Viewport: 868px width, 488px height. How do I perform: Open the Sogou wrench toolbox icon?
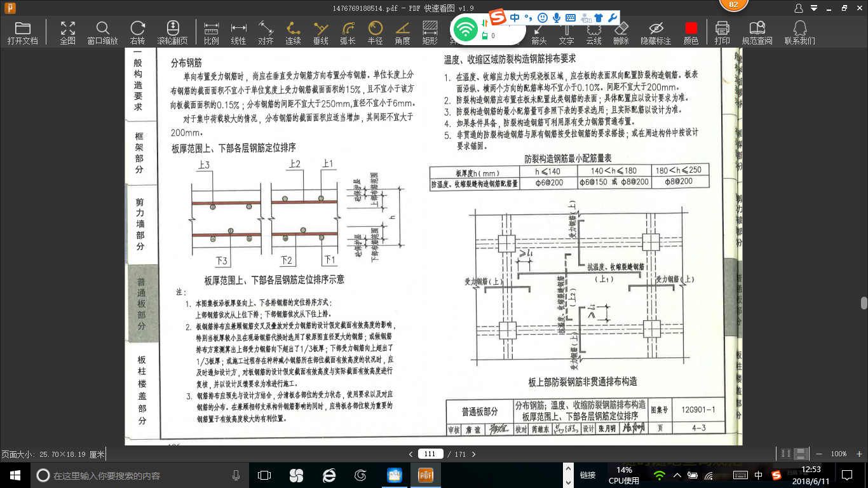point(613,18)
